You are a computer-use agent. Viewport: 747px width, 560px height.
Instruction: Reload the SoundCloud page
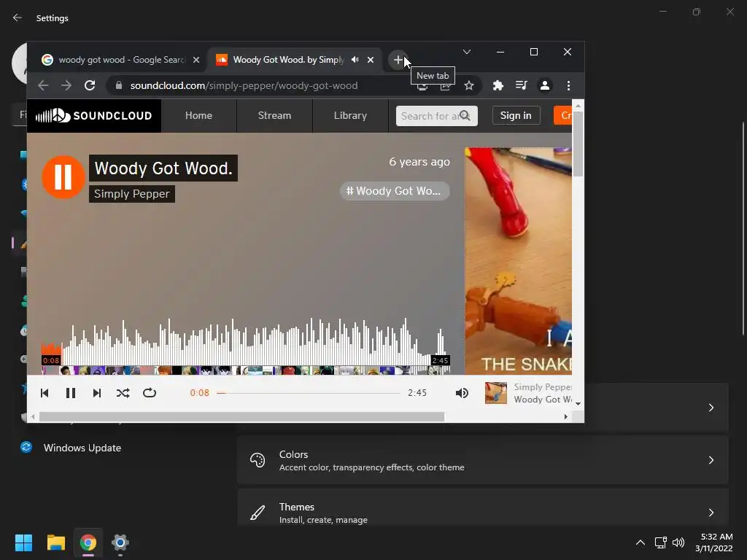pyautogui.click(x=90, y=86)
